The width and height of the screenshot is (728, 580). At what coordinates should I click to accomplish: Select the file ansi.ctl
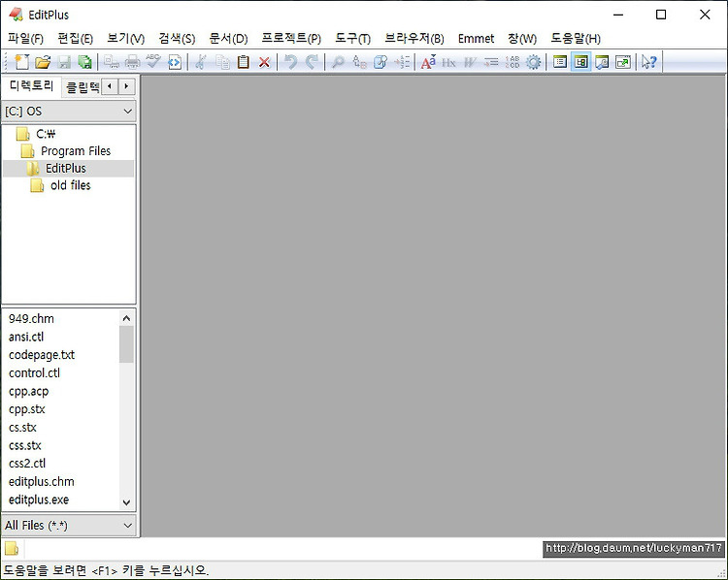coord(26,337)
